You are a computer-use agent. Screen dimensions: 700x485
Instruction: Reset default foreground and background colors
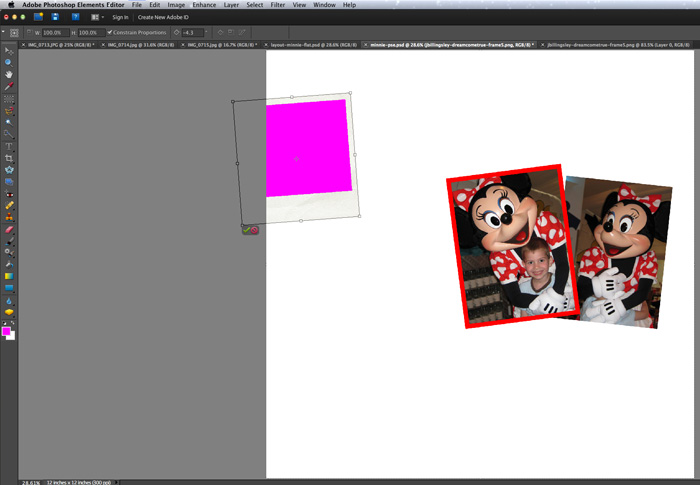4,323
